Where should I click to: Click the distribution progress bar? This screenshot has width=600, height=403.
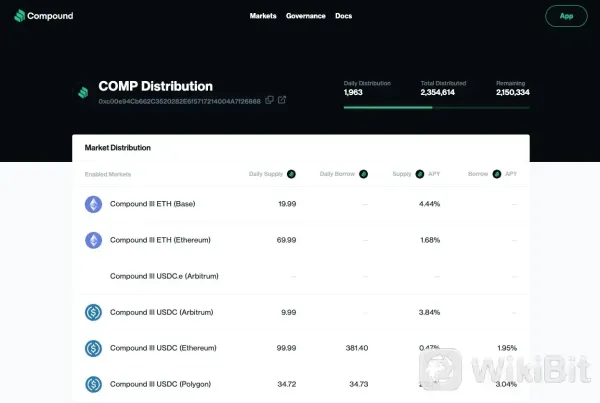coord(436,105)
